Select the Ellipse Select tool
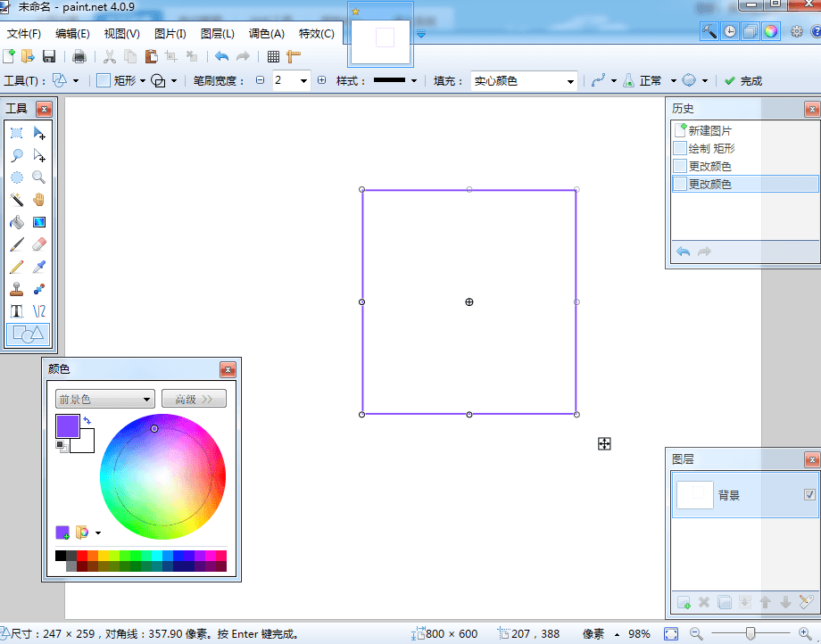The height and width of the screenshot is (644, 821). [x=17, y=178]
